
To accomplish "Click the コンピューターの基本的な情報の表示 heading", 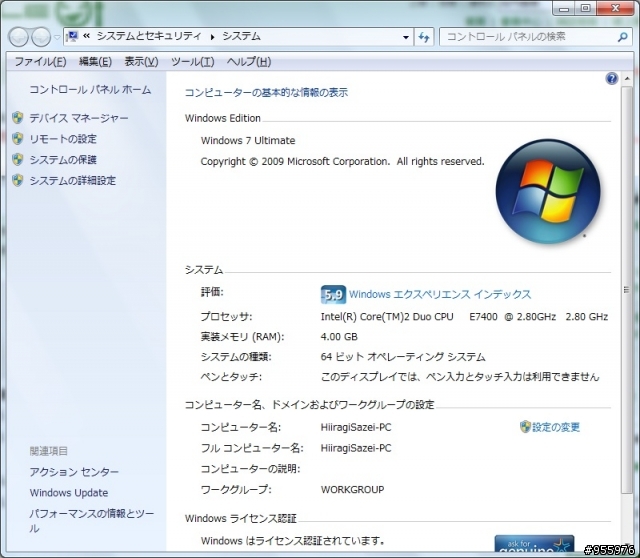I will [267, 93].
